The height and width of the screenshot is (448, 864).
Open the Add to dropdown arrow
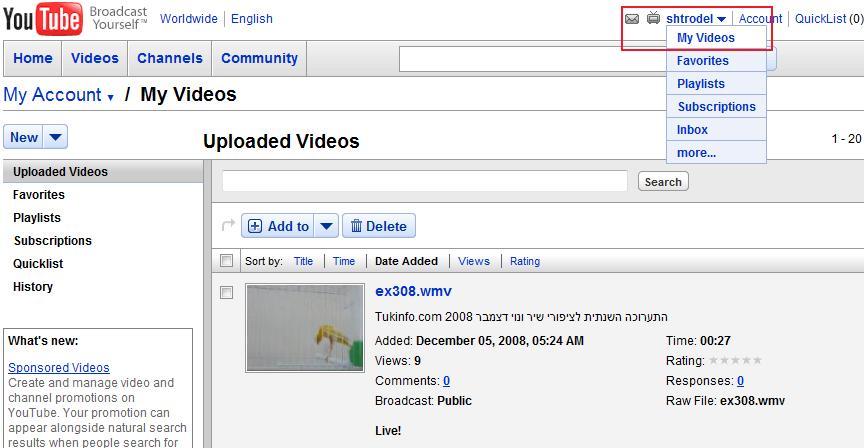pos(327,226)
